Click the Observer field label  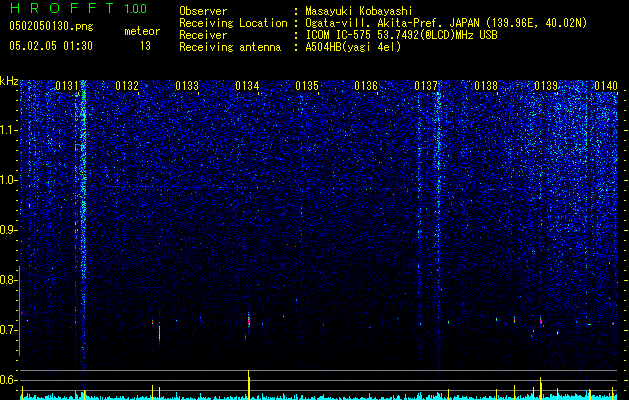(x=203, y=11)
